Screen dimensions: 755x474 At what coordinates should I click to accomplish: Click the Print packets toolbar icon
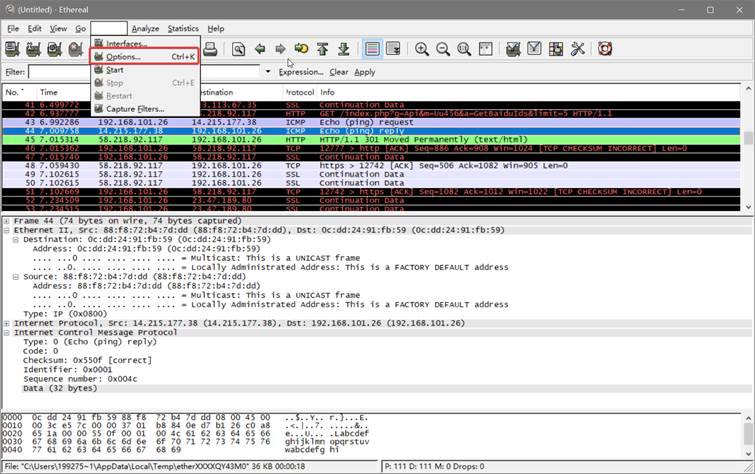[210, 49]
